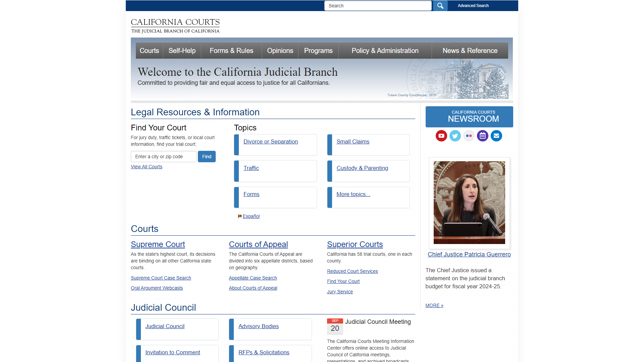Open Advanced Search
The height and width of the screenshot is (362, 644).
(x=473, y=6)
